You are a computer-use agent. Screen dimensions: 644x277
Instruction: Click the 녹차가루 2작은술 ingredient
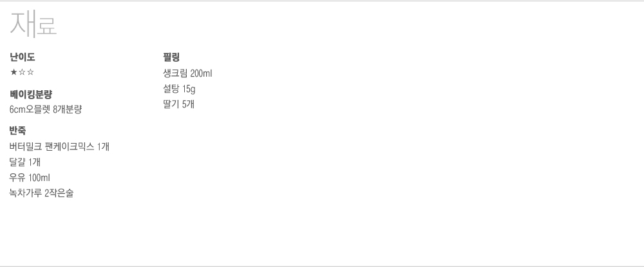(x=41, y=193)
